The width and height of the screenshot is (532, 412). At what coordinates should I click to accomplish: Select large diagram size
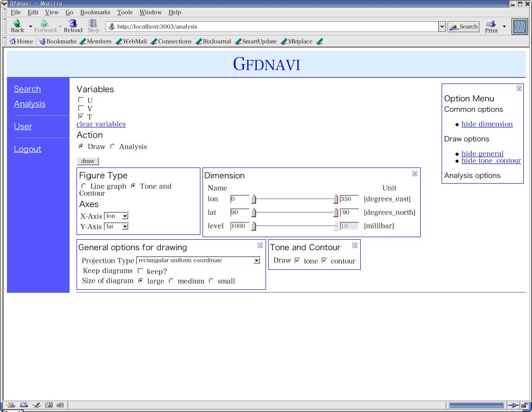click(141, 281)
